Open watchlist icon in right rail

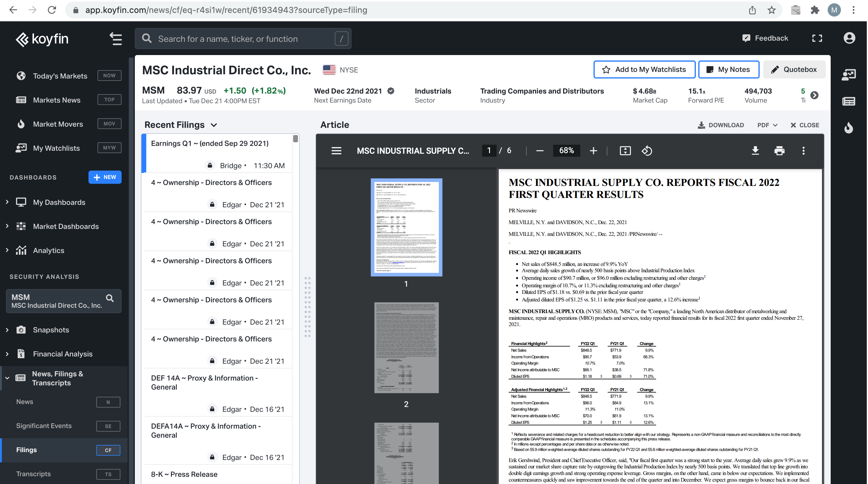click(848, 74)
